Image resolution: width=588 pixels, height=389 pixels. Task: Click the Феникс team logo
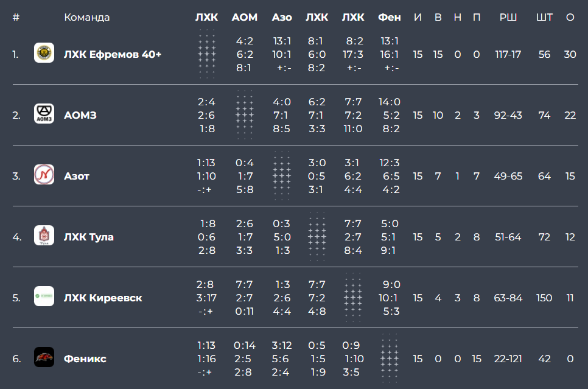tap(44, 357)
